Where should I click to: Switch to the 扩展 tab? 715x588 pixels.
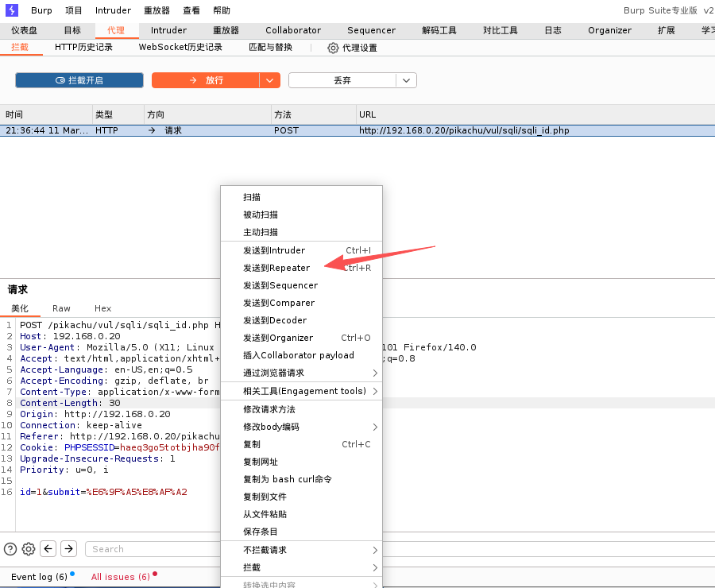click(666, 30)
